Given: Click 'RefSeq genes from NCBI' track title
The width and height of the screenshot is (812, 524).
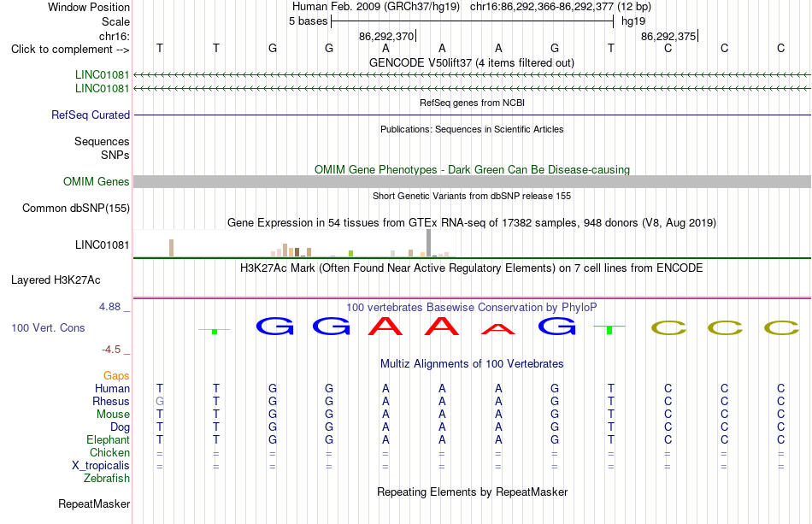Looking at the screenshot, I should click(x=472, y=103).
